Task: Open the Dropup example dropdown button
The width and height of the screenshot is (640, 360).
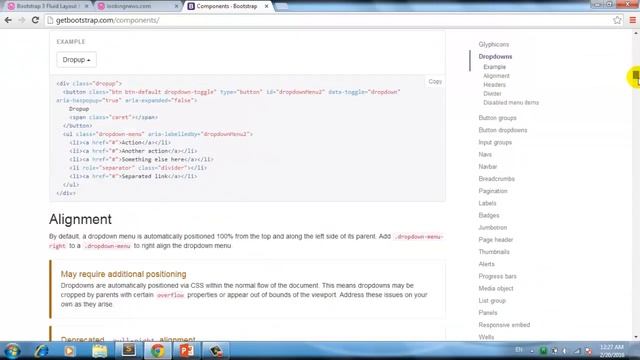Action: tap(76, 60)
